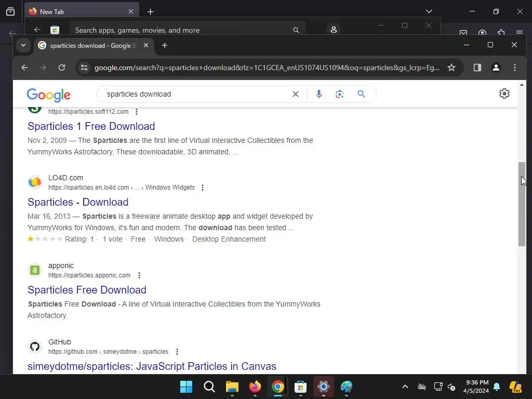Image resolution: width=532 pixels, height=399 pixels.
Task: Open Google quick settings gear
Action: pyautogui.click(x=504, y=94)
